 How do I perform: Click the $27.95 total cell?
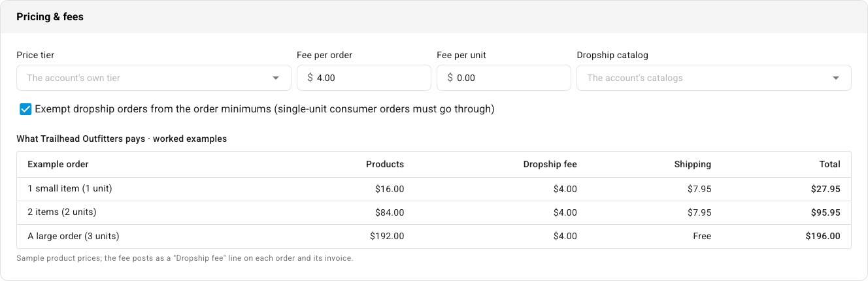826,189
